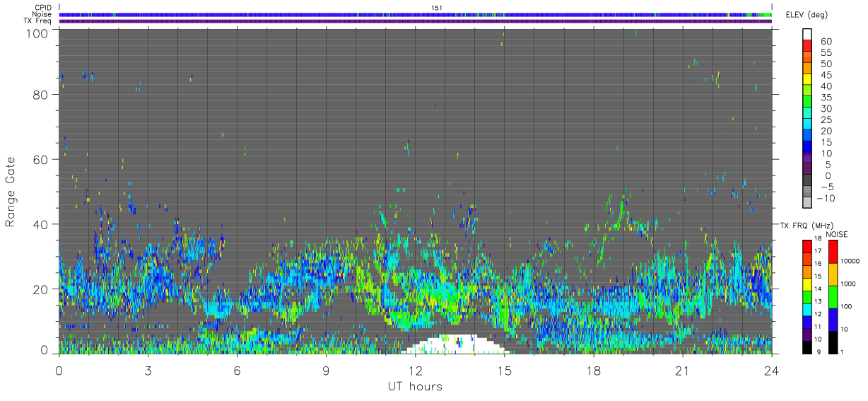Click the ELEV (deg) color bar title
This screenshot has height=401, width=868.
[x=807, y=15]
